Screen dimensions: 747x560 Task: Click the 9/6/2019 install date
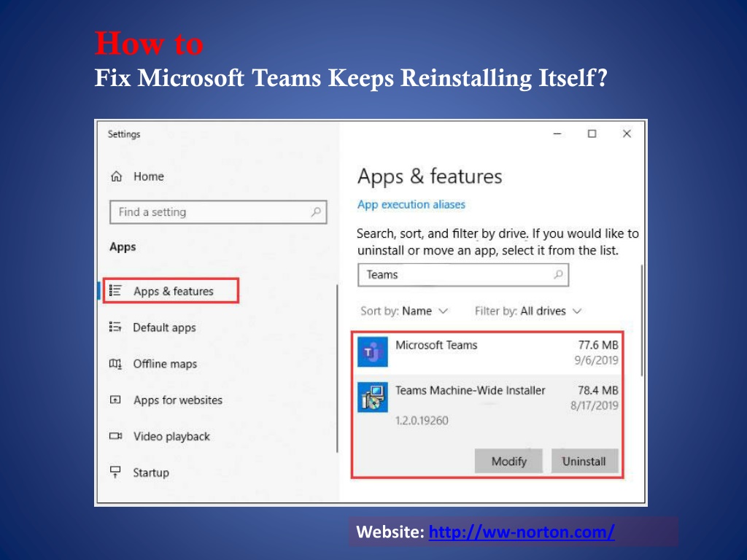[596, 360]
